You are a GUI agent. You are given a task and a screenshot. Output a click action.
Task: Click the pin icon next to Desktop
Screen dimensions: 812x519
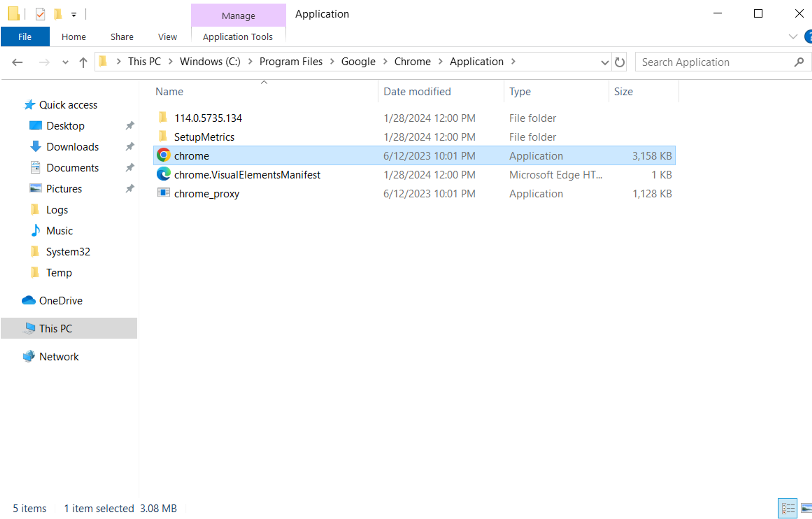[129, 126]
